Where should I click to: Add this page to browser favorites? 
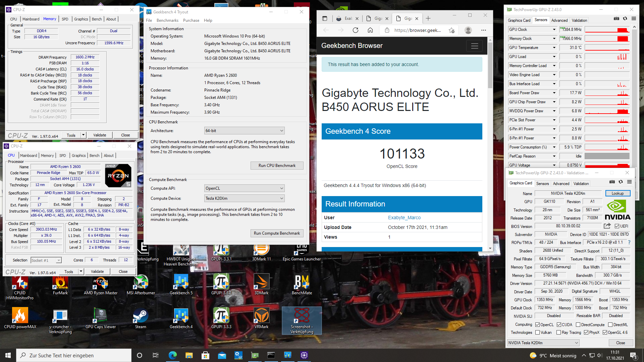coord(452,30)
